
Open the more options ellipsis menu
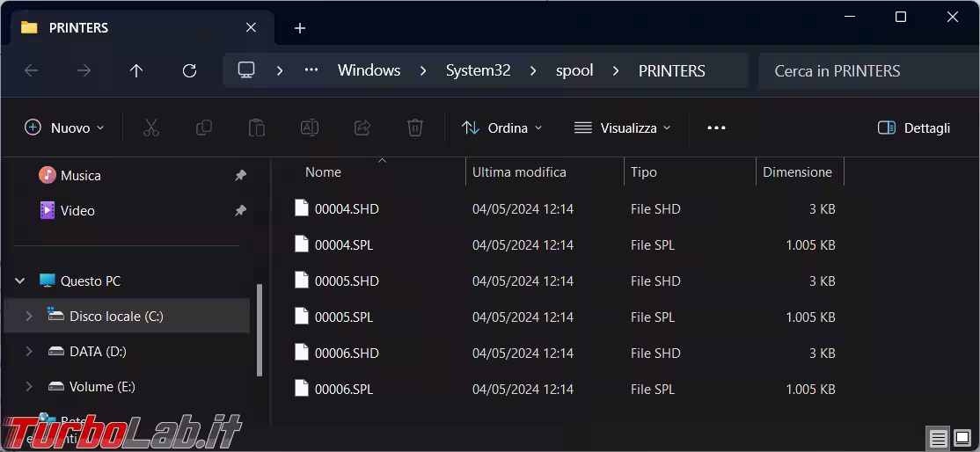coord(716,128)
